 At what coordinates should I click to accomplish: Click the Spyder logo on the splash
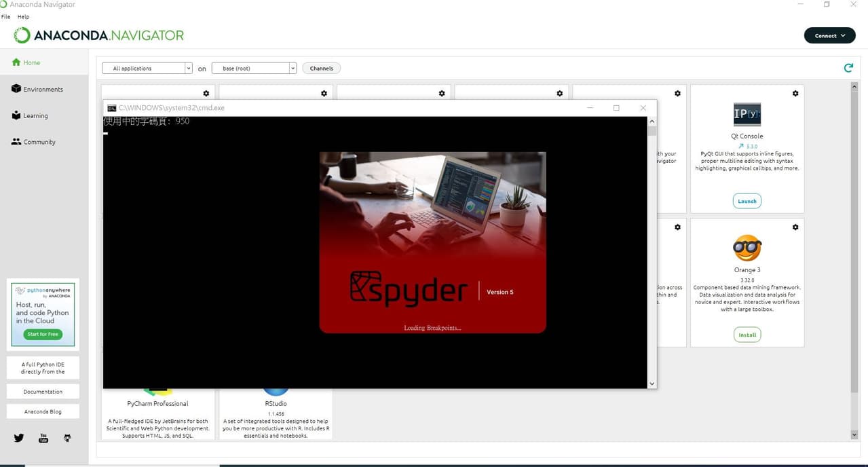click(409, 288)
